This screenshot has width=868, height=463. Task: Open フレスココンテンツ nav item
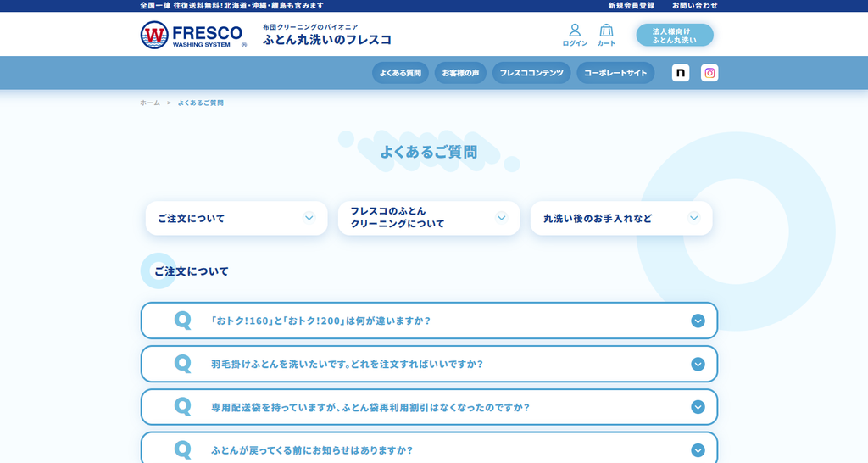coord(531,73)
